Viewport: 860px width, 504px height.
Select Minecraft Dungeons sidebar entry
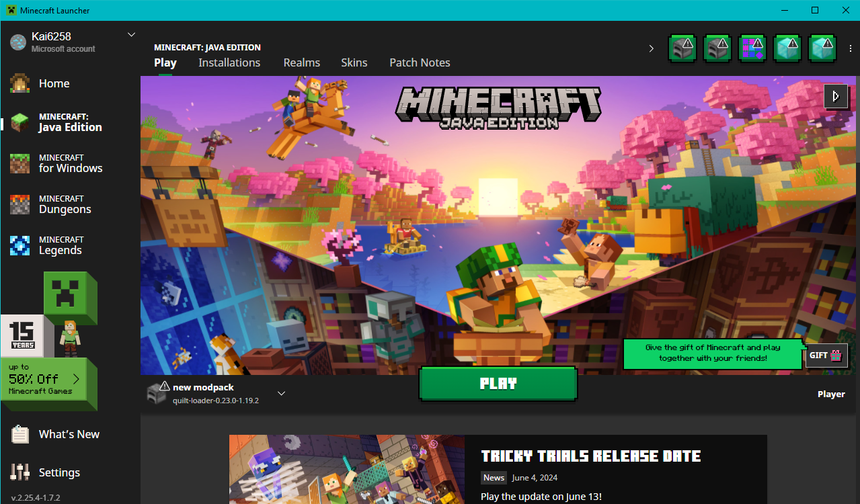(70, 204)
